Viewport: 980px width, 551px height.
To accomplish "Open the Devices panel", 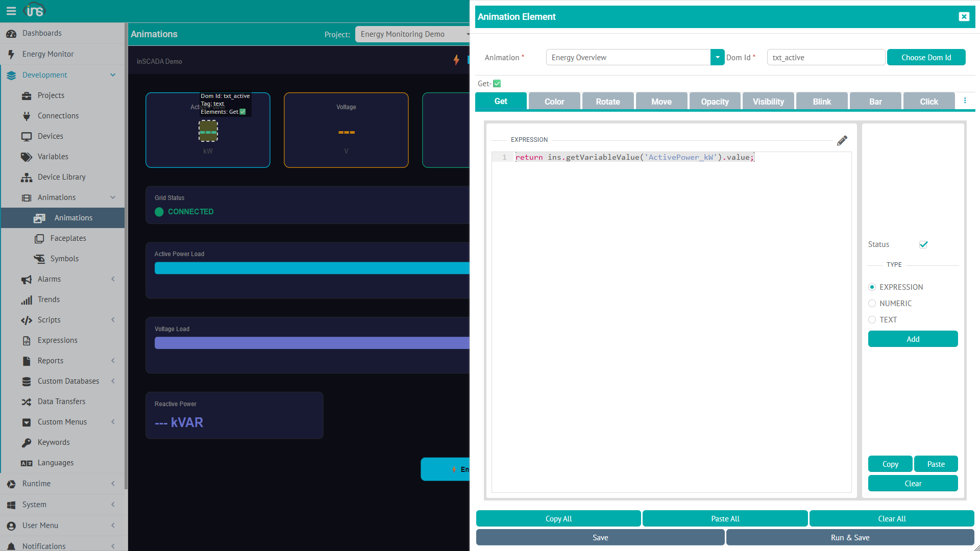I will coord(51,136).
